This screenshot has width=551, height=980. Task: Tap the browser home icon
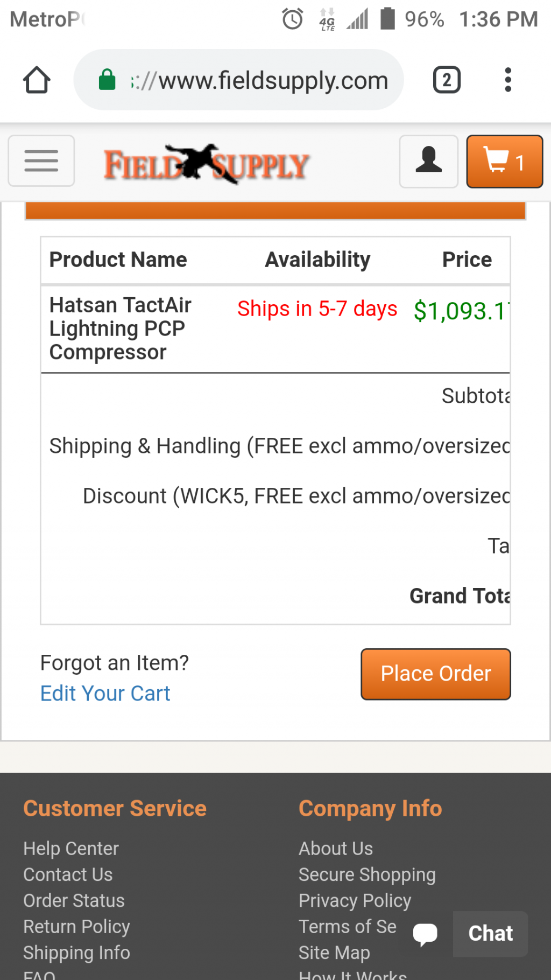click(x=37, y=80)
